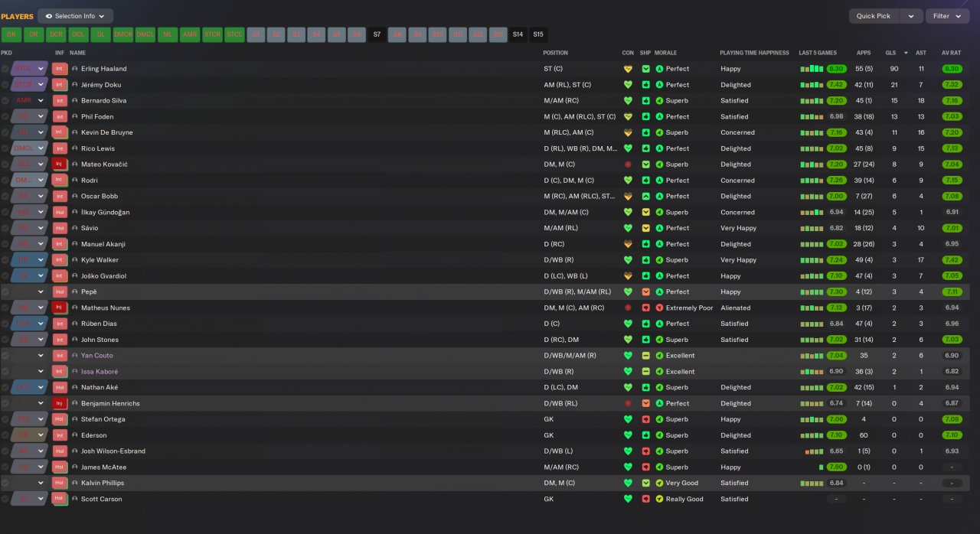The width and height of the screenshot is (980, 534).
Task: Toggle the selection circle for Bernardo Silva
Action: [x=5, y=101]
